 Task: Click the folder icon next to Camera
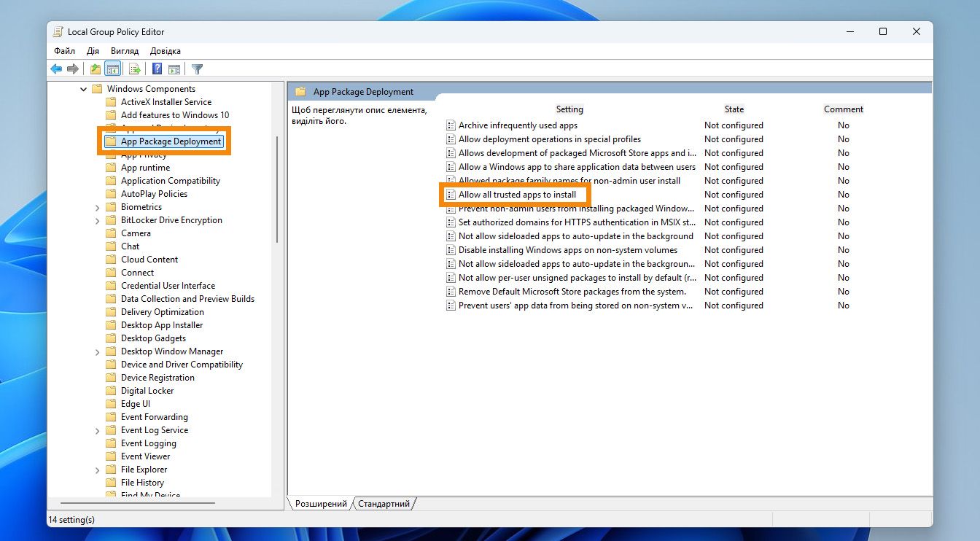pos(111,233)
